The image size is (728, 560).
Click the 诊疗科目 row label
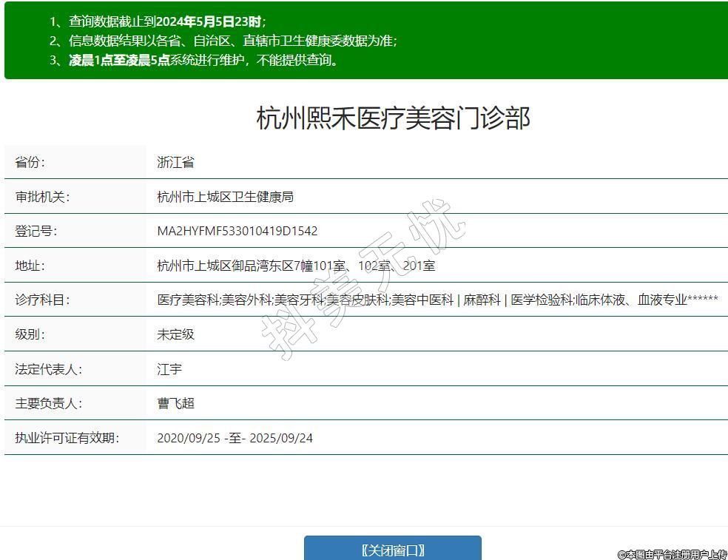click(41, 300)
